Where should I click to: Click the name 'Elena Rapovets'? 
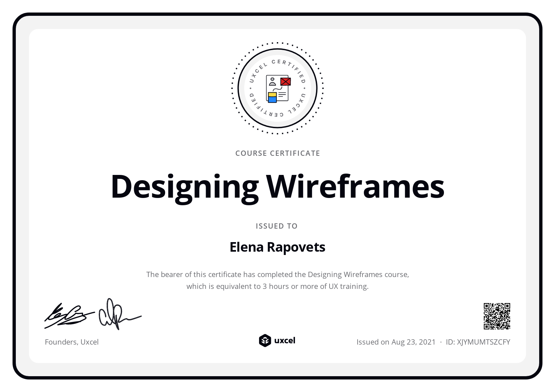(277, 247)
